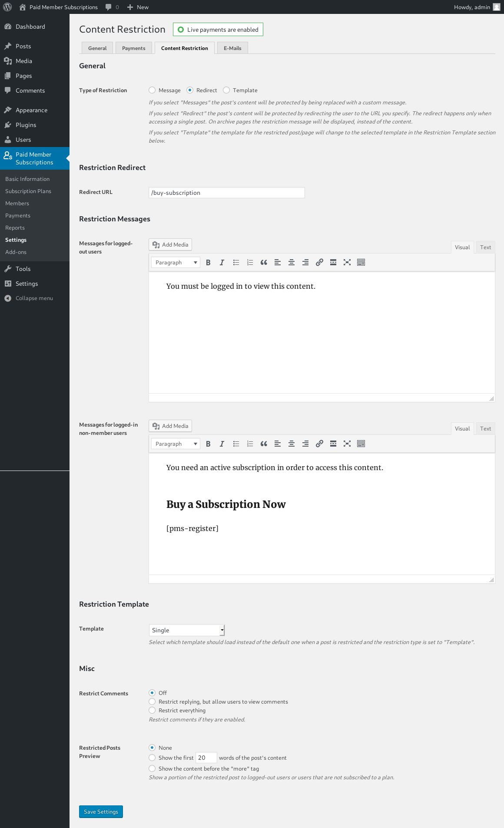
Task: Insert numbered list in logged-out users editor
Action: coord(250,262)
